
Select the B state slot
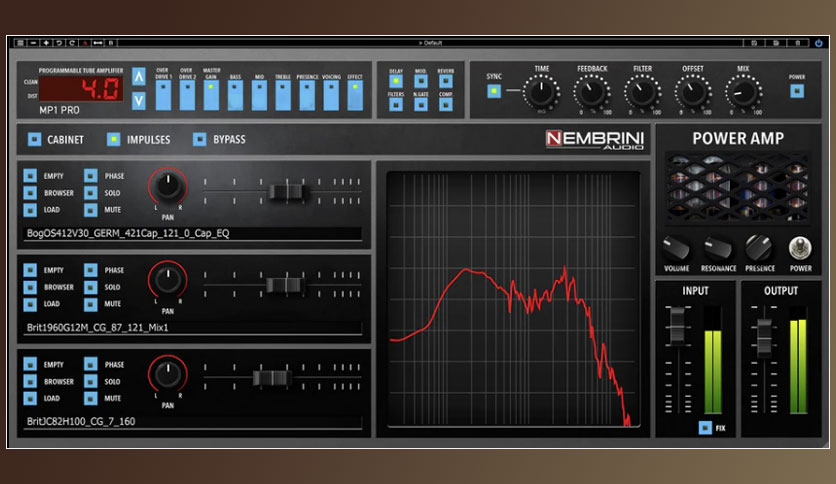click(111, 43)
